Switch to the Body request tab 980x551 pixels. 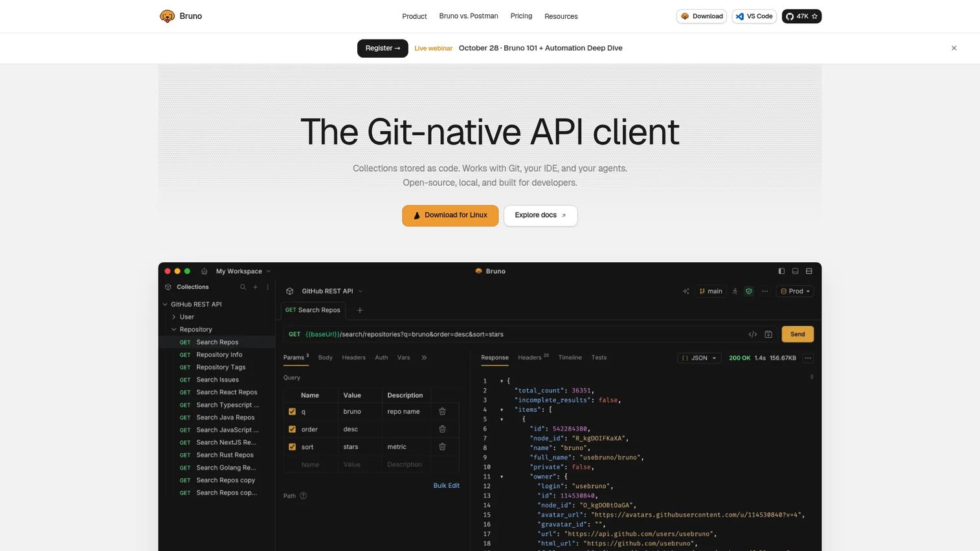point(326,357)
